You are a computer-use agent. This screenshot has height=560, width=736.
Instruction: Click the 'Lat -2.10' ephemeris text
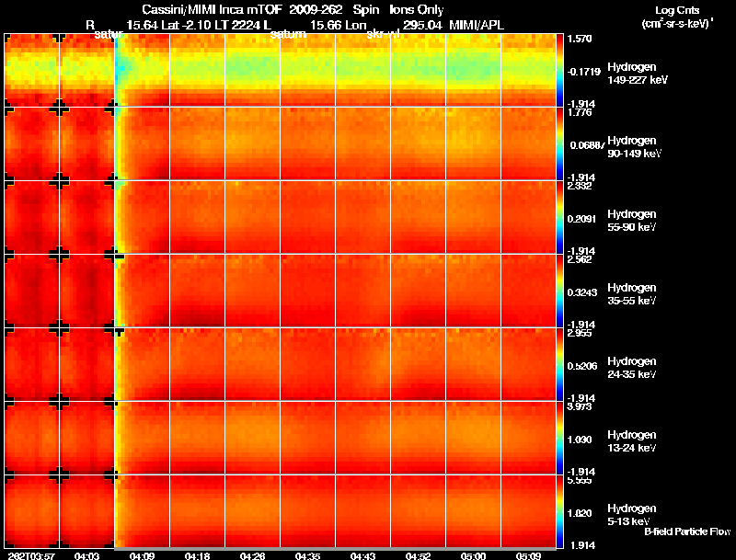pyautogui.click(x=187, y=26)
